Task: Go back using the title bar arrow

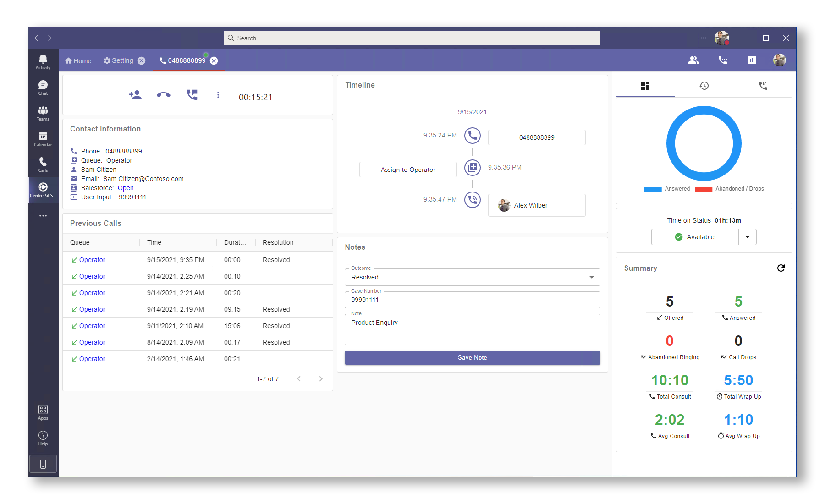Action: click(x=37, y=38)
